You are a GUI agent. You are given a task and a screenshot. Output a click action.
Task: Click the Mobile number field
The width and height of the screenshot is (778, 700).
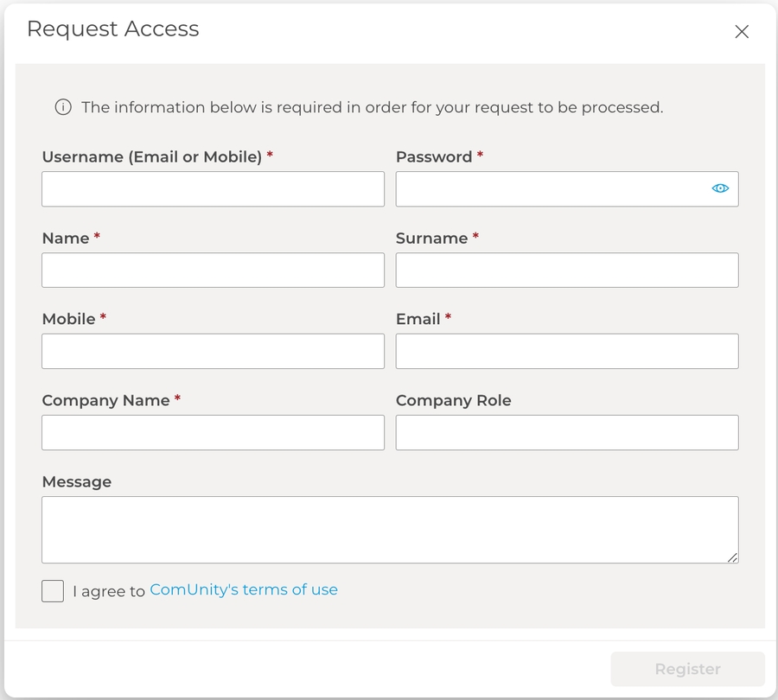pyautogui.click(x=213, y=351)
